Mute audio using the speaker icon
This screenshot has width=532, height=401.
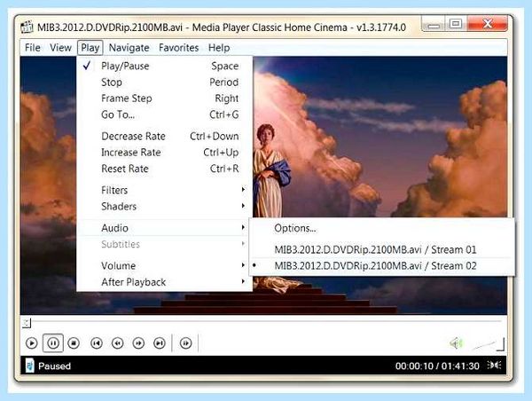(x=457, y=343)
